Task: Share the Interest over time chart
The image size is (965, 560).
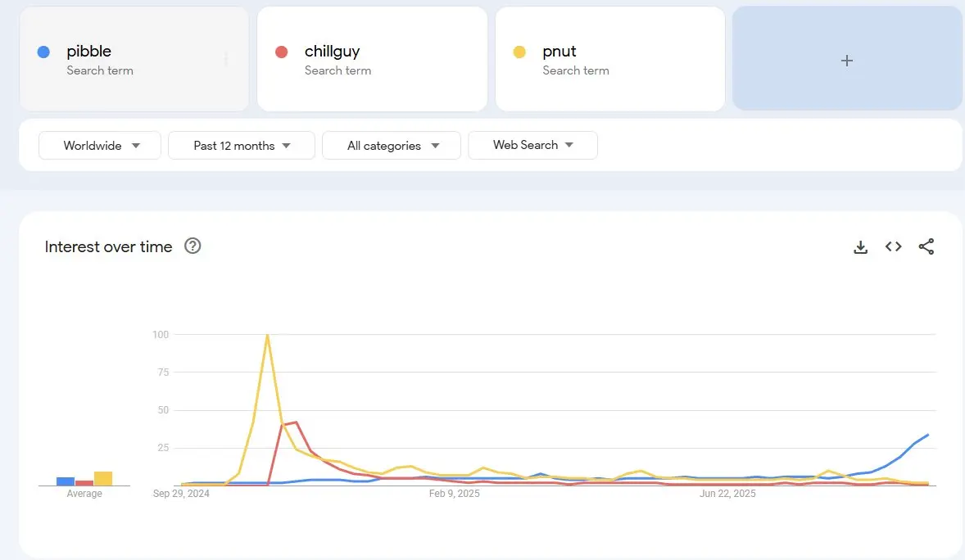Action: click(926, 246)
